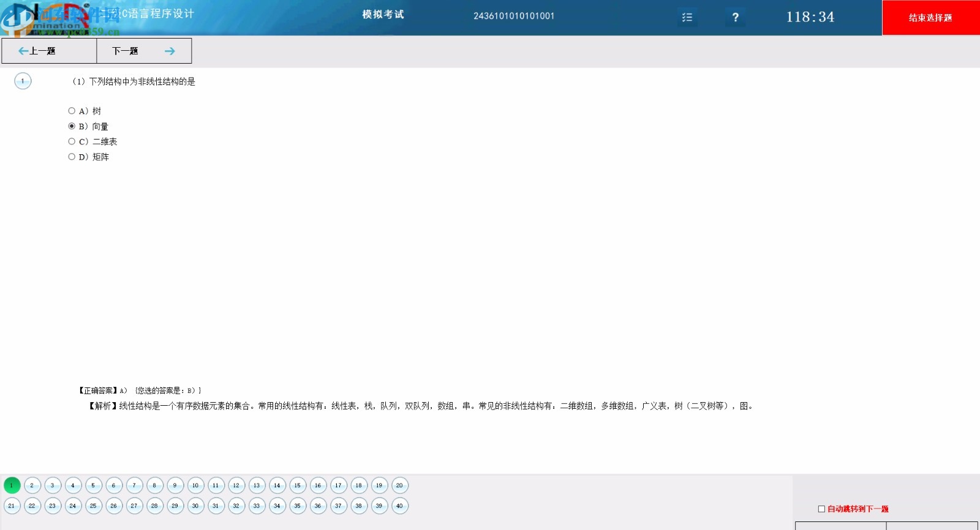Viewport: 980px width, 530px height.
Task: Jump to question 3 bubble
Action: tap(53, 485)
